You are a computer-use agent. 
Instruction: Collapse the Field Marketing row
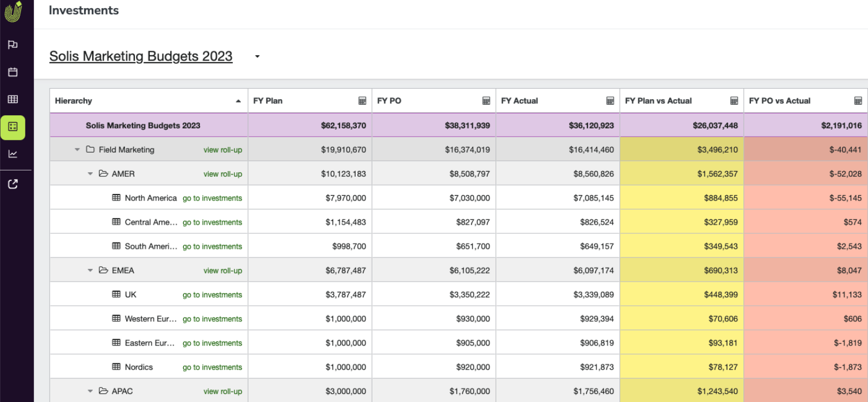coord(77,150)
